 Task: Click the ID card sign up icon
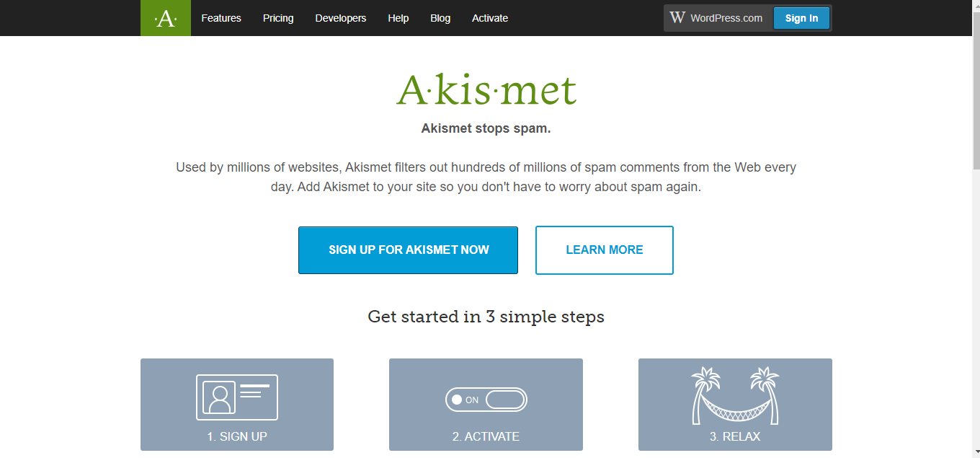(237, 397)
